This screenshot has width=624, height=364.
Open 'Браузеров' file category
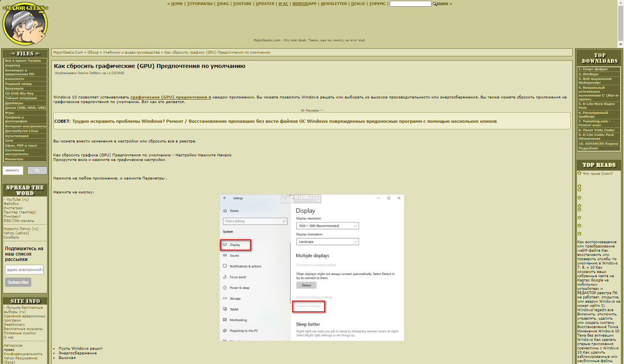click(14, 88)
